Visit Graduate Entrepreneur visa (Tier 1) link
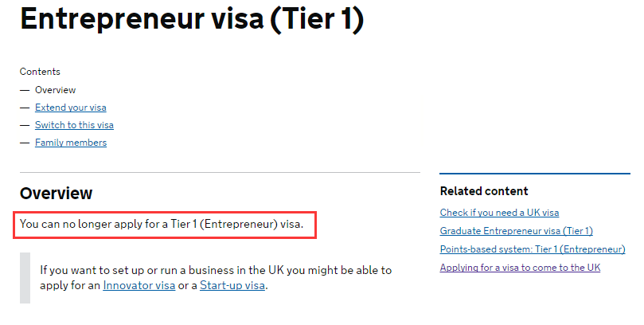Screen dimensions: 644x325 click(x=517, y=231)
